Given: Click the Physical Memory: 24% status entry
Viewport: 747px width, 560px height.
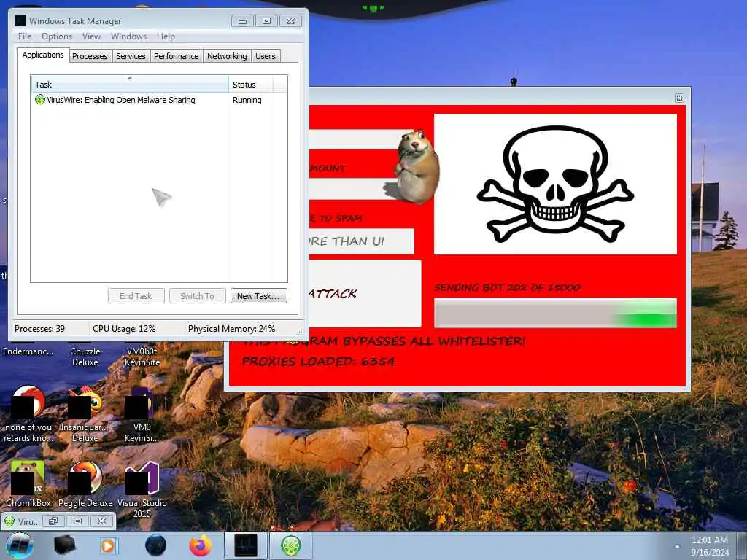Looking at the screenshot, I should [231, 329].
